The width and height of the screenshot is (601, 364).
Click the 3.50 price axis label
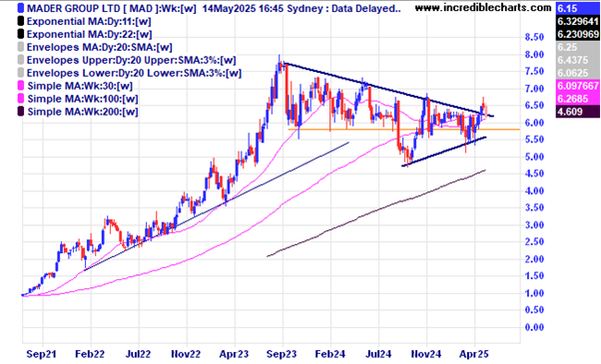534,207
